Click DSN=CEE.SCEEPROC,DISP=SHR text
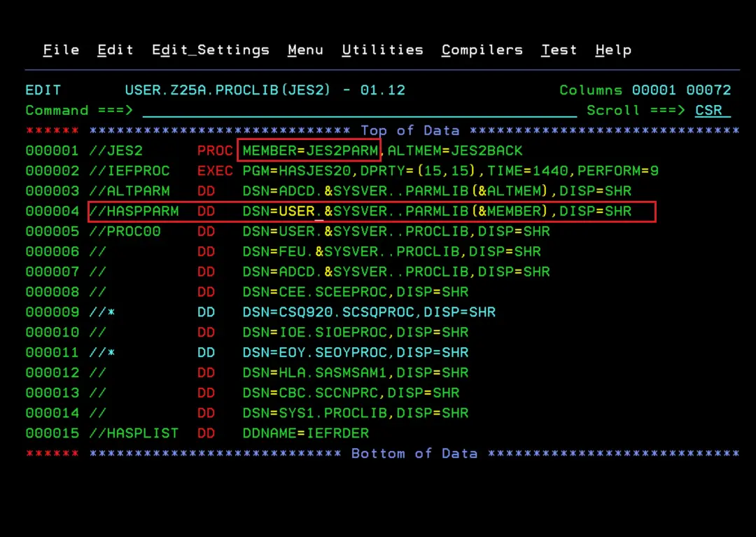Viewport: 756px width, 537px height. (x=356, y=292)
